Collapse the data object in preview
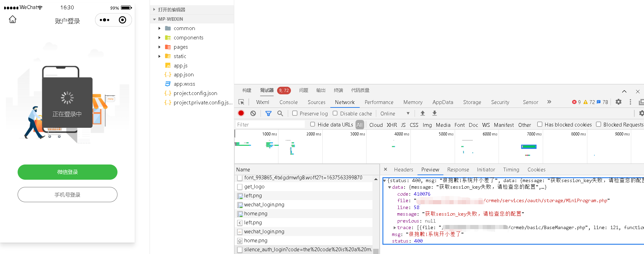 pyautogui.click(x=389, y=187)
